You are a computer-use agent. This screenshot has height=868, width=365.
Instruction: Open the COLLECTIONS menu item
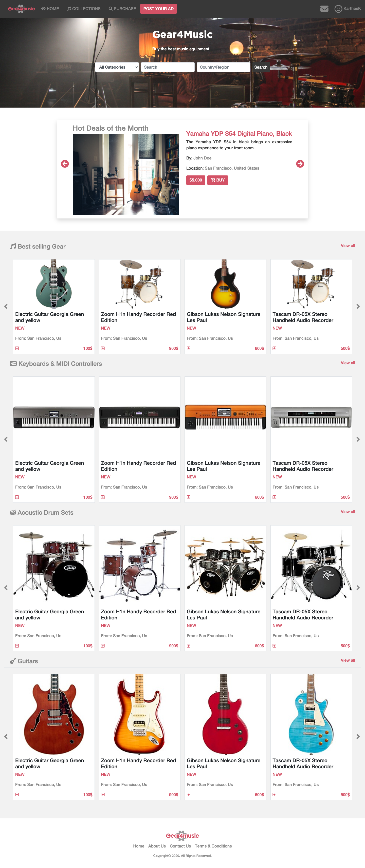pos(84,9)
